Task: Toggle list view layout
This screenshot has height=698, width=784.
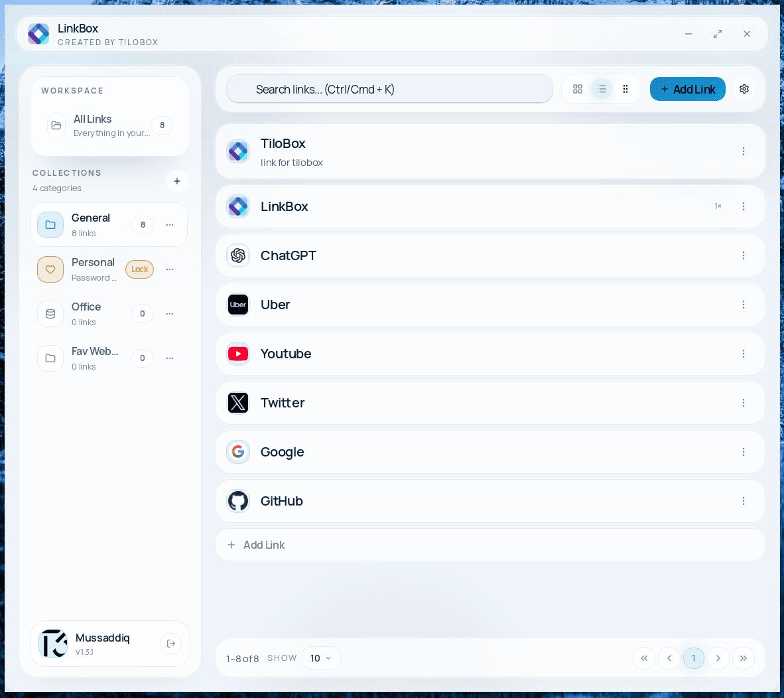Action: pyautogui.click(x=602, y=88)
